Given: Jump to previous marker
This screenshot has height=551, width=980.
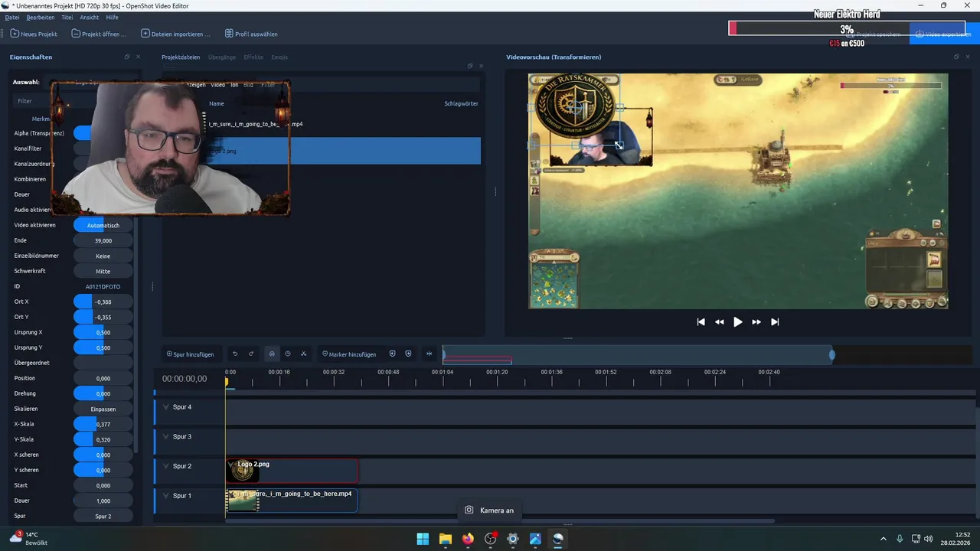Looking at the screenshot, I should [392, 354].
